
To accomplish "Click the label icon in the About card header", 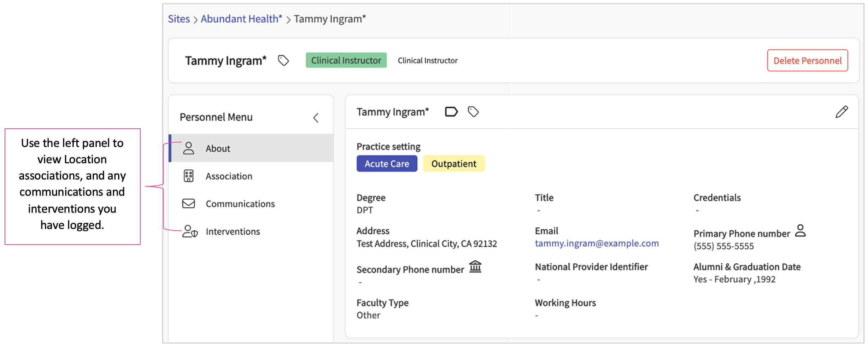I will [451, 112].
